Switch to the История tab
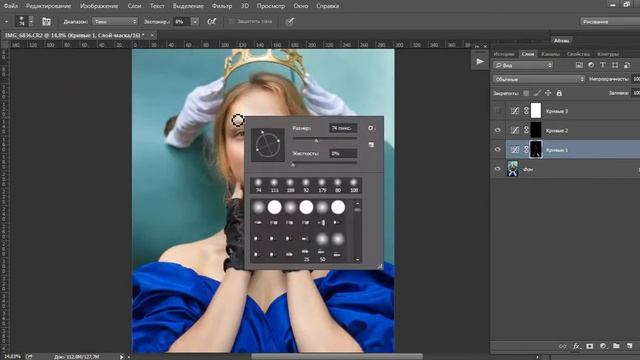 [504, 54]
